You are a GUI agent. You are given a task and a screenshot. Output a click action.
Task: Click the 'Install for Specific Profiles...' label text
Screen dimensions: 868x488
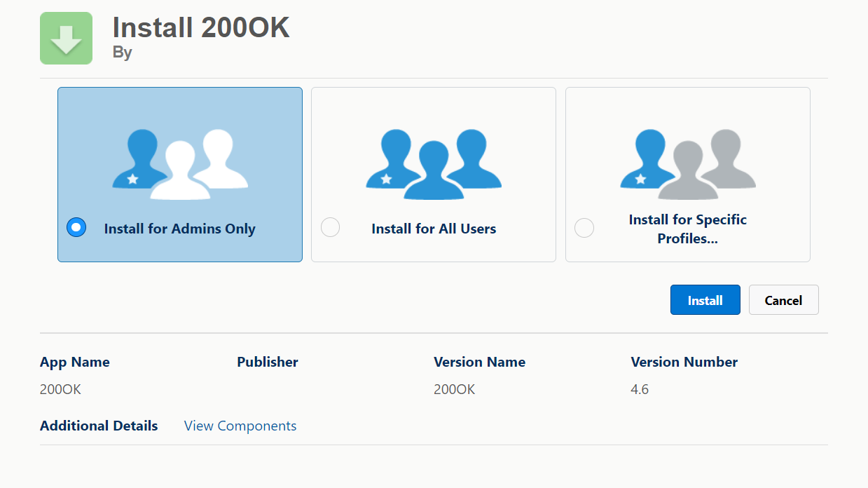(687, 229)
